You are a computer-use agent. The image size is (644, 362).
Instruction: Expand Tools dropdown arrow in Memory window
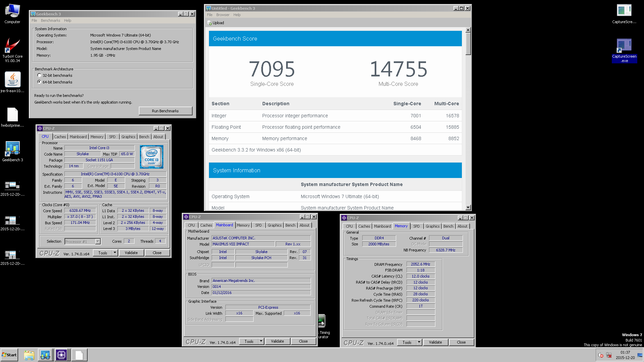[x=419, y=342]
